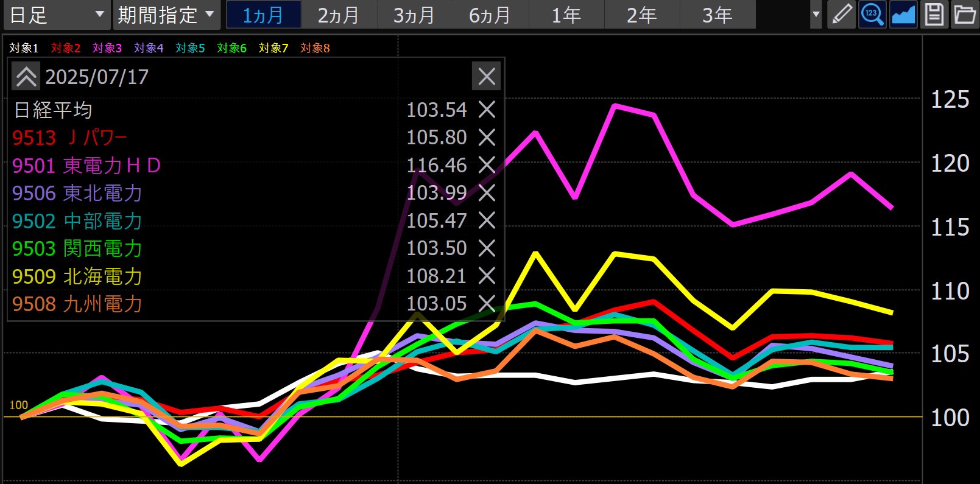
Task: Select the 1ヵ月 period tab
Action: [x=263, y=15]
